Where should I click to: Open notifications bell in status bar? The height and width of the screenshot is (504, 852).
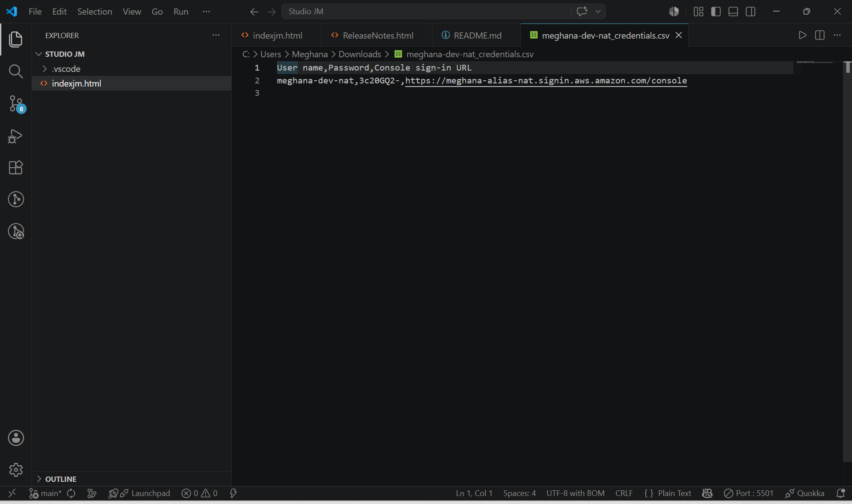point(840,493)
